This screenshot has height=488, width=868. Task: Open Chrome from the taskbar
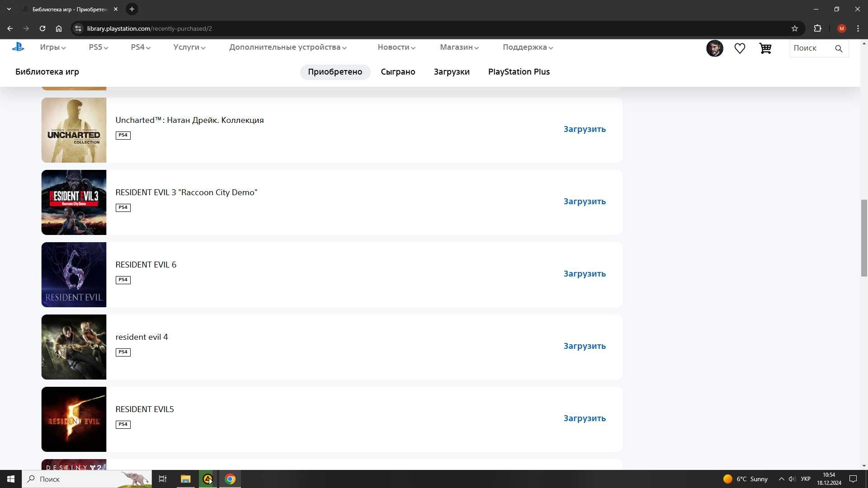230,479
